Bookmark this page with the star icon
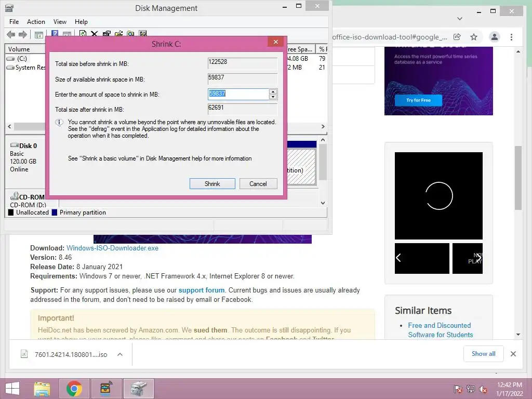The image size is (532, 399). pyautogui.click(x=474, y=37)
